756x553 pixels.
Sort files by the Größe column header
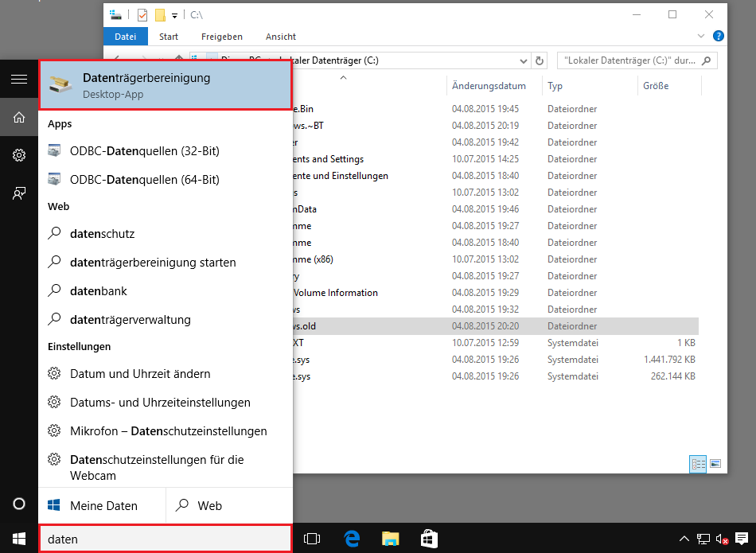tap(656, 86)
